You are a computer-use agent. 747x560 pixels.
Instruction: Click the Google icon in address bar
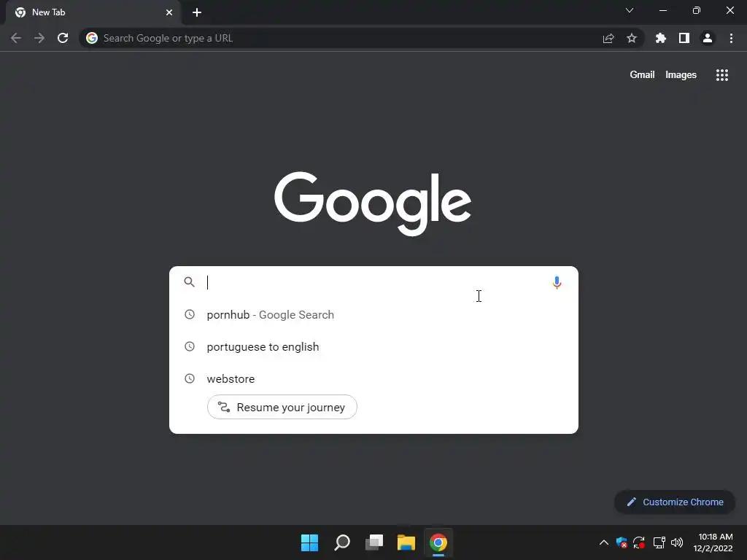coord(92,38)
